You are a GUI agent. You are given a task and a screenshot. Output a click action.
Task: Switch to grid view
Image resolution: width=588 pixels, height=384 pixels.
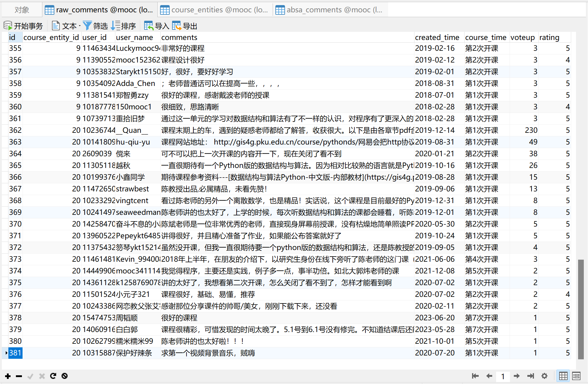coord(563,376)
